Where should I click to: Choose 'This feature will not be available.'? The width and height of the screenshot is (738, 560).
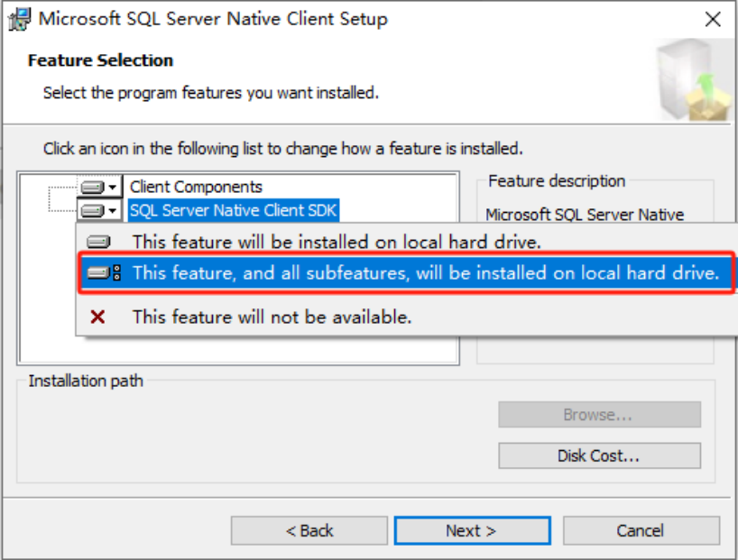[406, 317]
